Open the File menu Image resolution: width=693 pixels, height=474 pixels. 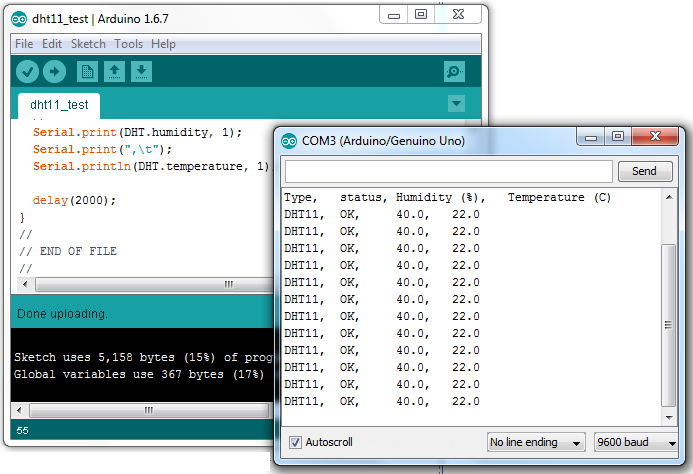coord(24,44)
